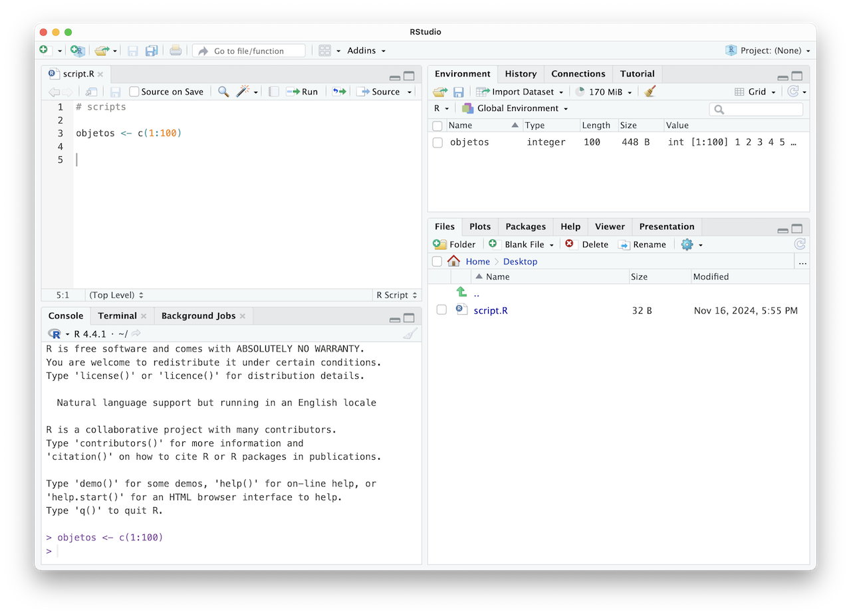The image size is (851, 616).
Task: Navigate to Desktop in the breadcrumb
Action: tap(520, 262)
